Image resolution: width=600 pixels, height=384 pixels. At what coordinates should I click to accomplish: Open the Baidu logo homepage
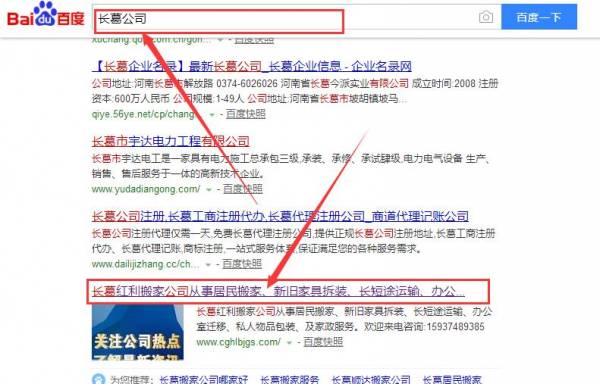(46, 15)
